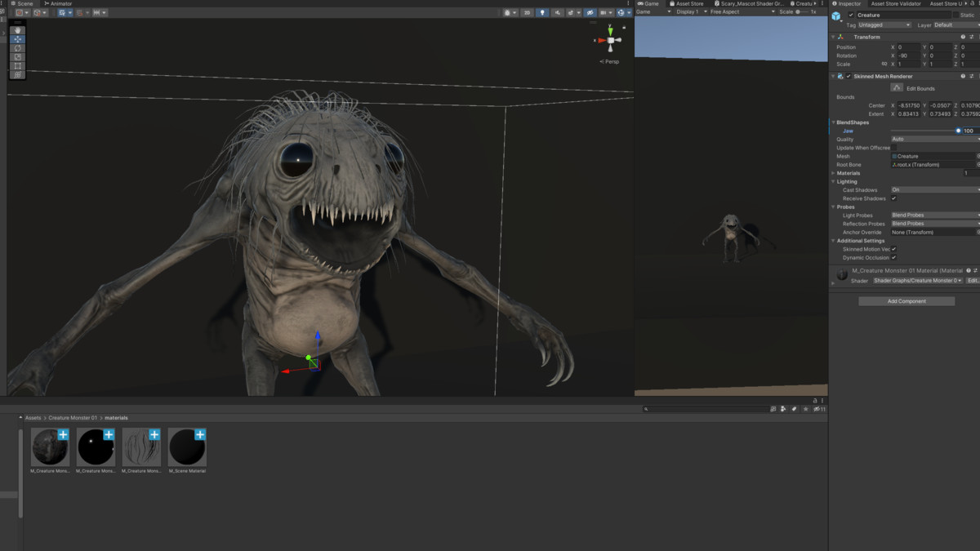Click the Skinned Mesh Renderer component icon
Screen dimensions: 980x551
pos(839,76)
